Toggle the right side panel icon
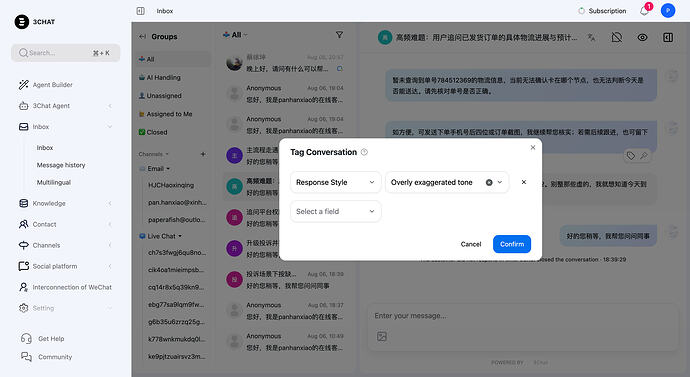Screen dimensions: 690x377 click(x=668, y=37)
